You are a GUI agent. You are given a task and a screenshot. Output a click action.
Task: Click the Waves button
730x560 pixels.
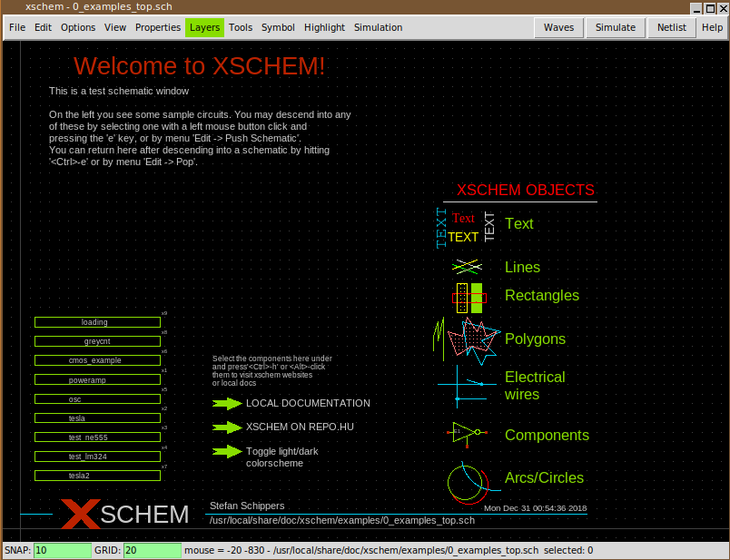click(x=558, y=27)
